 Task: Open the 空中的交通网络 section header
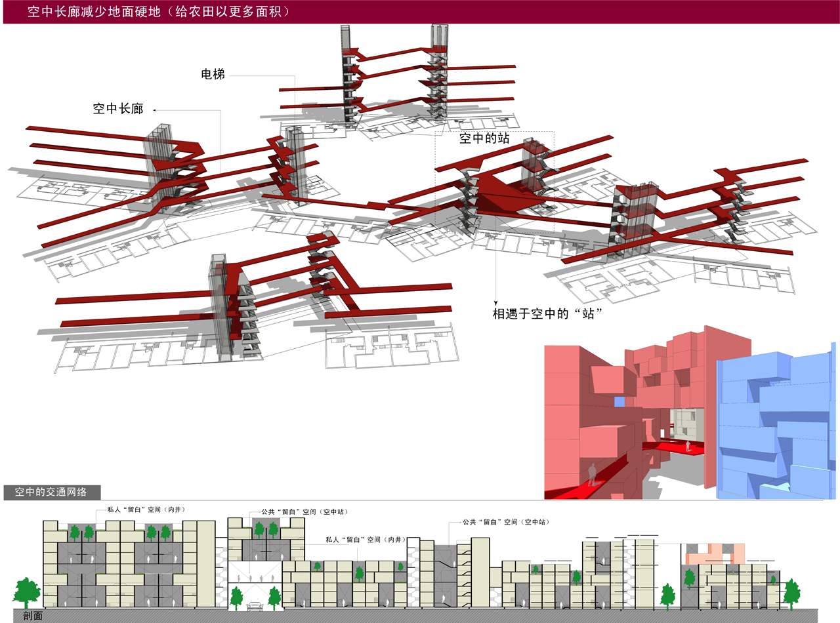pos(51,491)
